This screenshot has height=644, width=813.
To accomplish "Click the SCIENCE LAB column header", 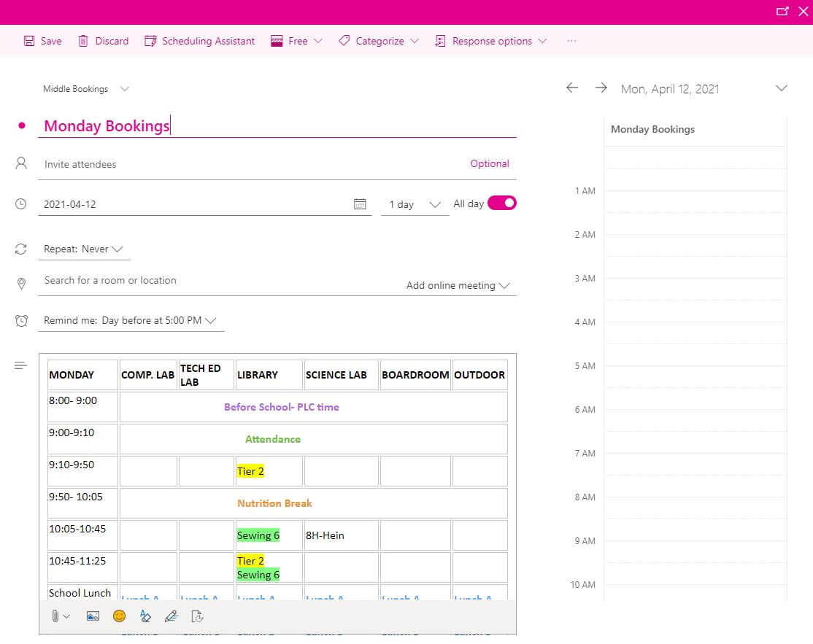I will (341, 375).
